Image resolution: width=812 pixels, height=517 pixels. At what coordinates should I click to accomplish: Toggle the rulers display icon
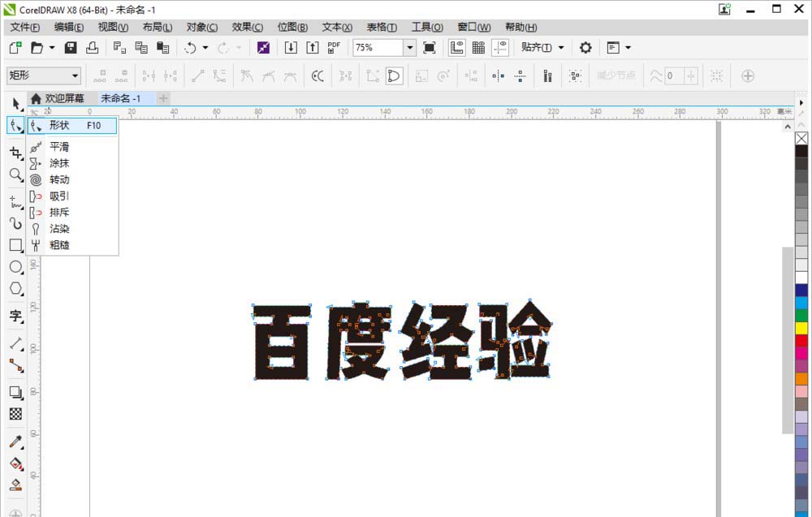[456, 47]
